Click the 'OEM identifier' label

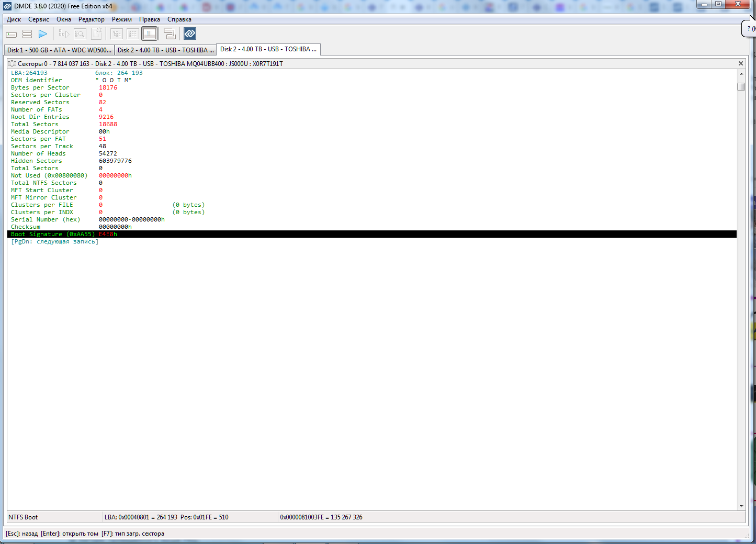(37, 81)
